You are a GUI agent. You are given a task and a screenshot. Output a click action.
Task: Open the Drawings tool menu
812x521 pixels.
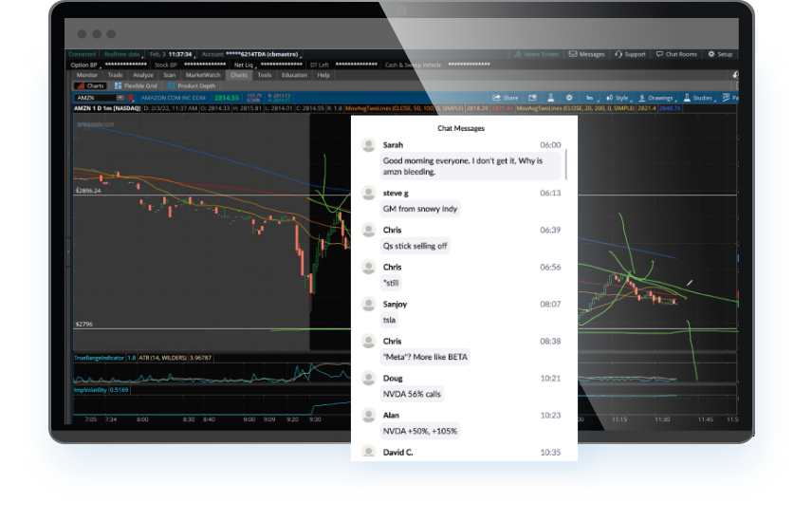point(656,98)
